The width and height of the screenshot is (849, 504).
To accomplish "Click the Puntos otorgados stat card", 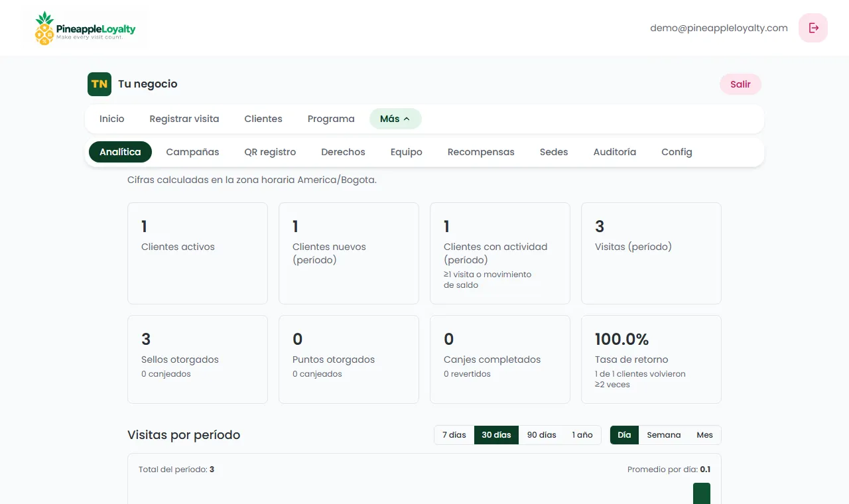I will pos(349,359).
